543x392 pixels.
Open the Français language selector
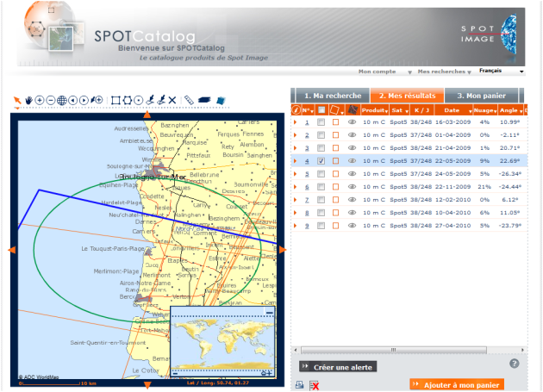coord(501,71)
